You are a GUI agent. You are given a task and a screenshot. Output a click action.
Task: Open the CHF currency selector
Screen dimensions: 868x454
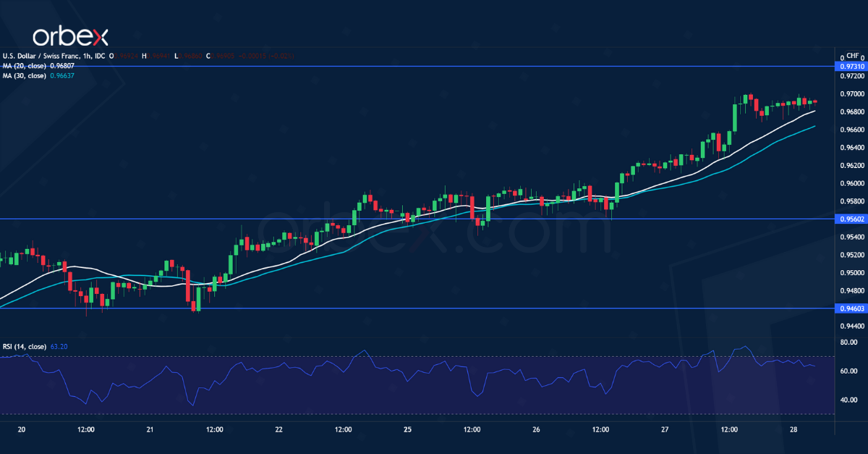(x=852, y=55)
